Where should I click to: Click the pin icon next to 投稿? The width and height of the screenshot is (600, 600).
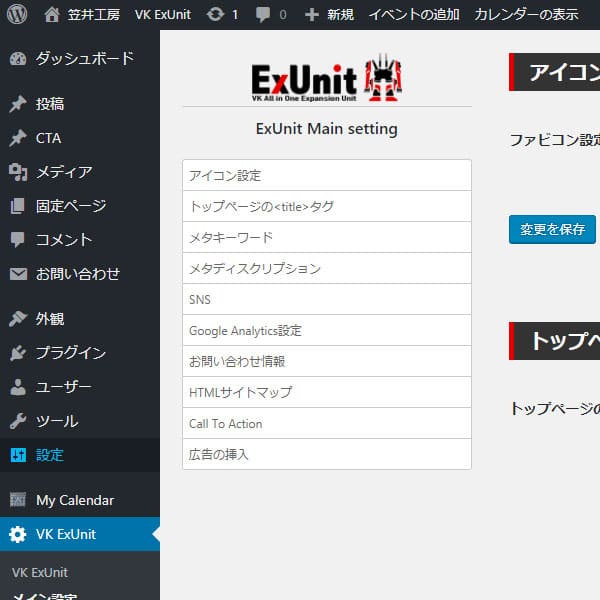(18, 104)
